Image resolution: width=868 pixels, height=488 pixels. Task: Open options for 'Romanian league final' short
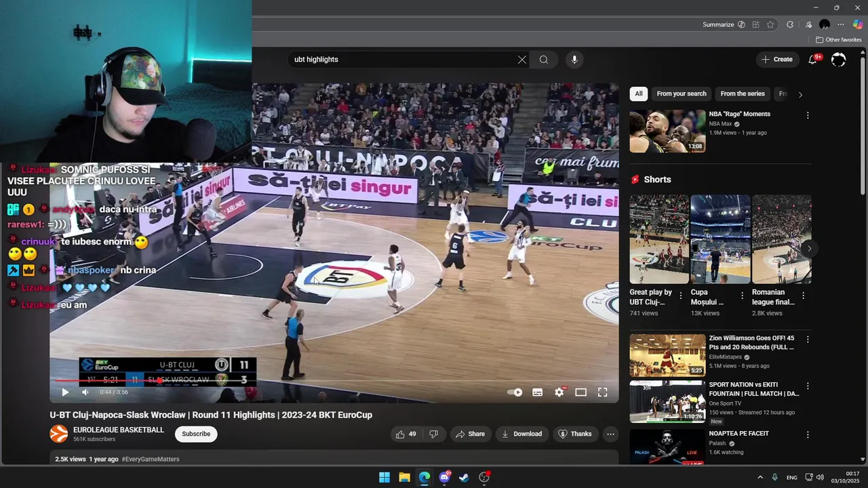tap(803, 296)
